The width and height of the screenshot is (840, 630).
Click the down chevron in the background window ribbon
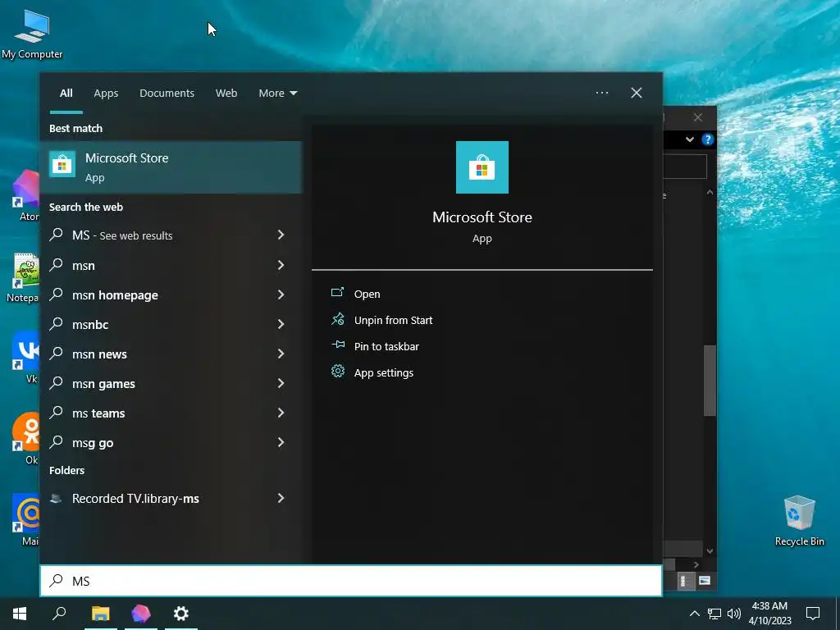690,139
